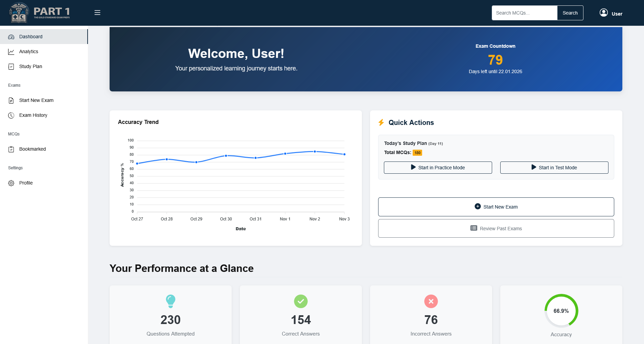Click the 66.9% accuracy progress ring

(x=561, y=311)
